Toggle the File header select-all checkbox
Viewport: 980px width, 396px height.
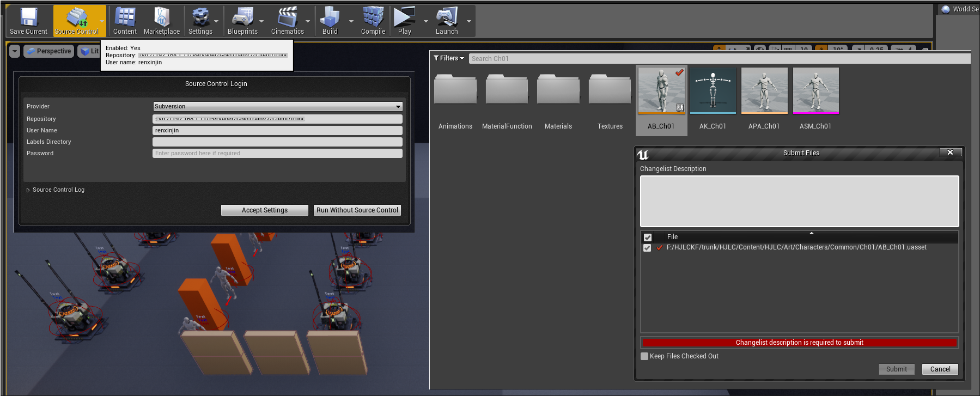(x=648, y=237)
